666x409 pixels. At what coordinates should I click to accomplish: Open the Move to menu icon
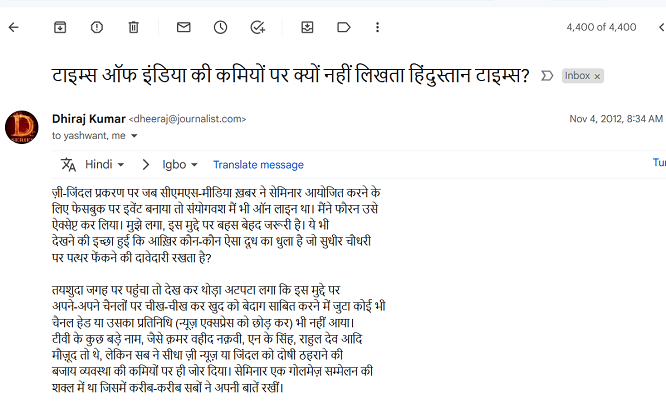pos(307,28)
